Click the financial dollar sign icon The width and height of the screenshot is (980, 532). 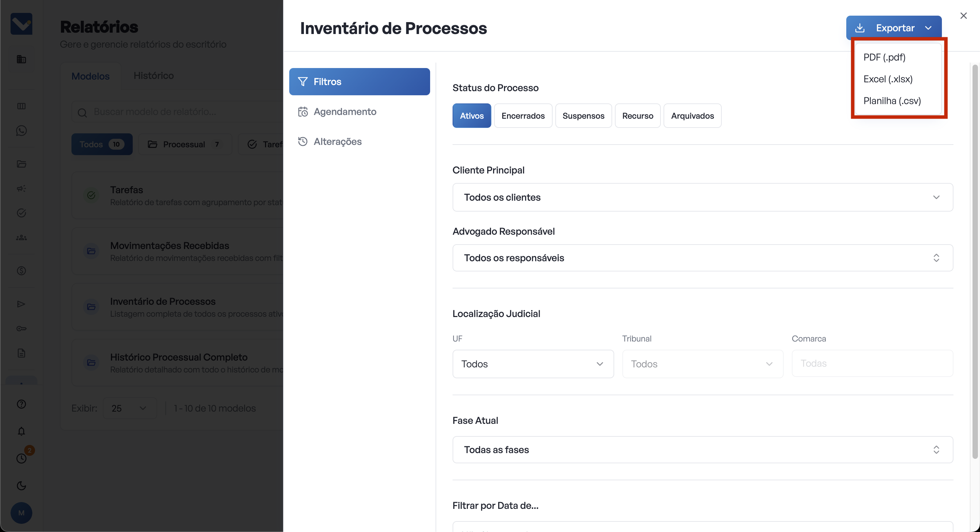(x=21, y=271)
